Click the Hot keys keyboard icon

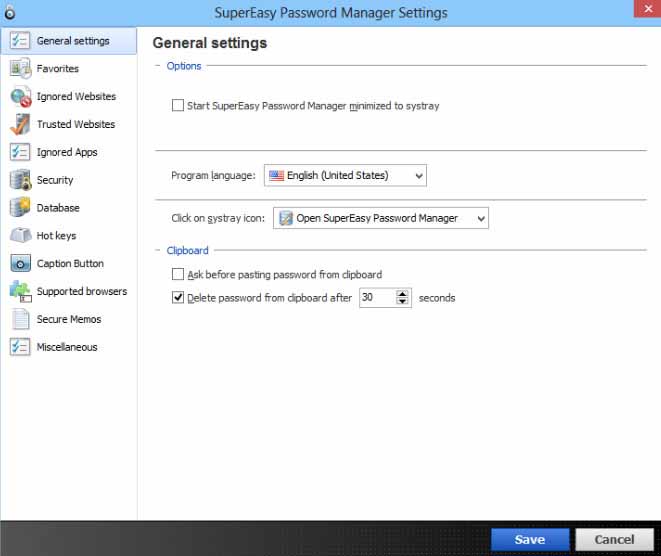point(20,235)
